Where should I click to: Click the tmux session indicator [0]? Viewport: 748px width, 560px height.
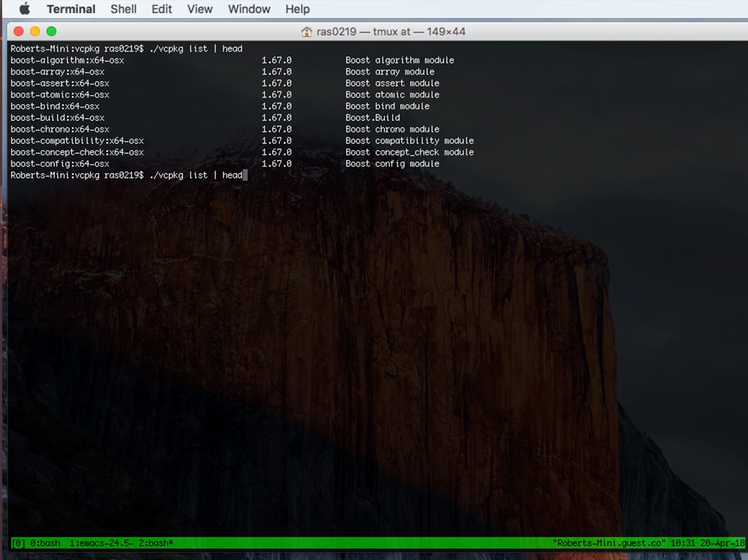(18, 543)
